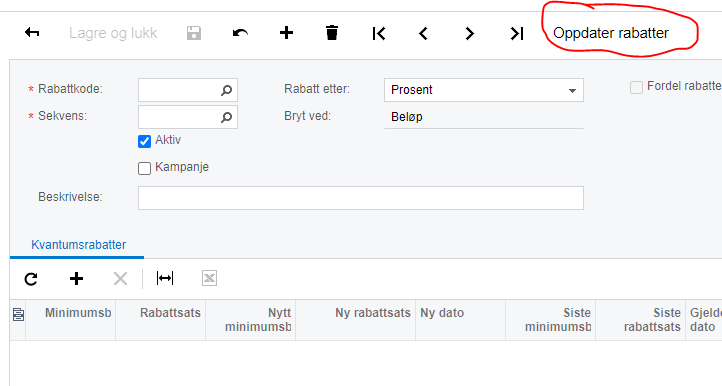The image size is (722, 386).
Task: Refresh the grid with circular arrow icon
Action: point(31,279)
